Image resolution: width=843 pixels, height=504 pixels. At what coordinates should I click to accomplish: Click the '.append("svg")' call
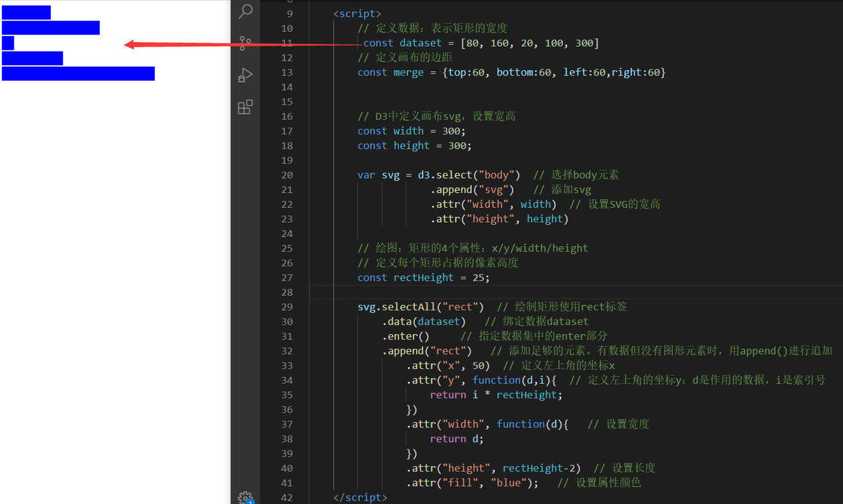pyautogui.click(x=472, y=190)
